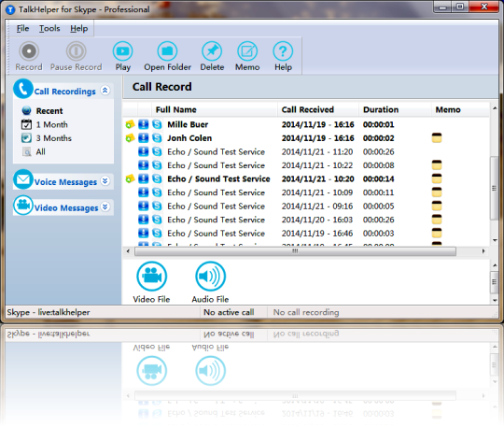Select the All recordings filter
The height and width of the screenshot is (427, 504).
tap(40, 151)
